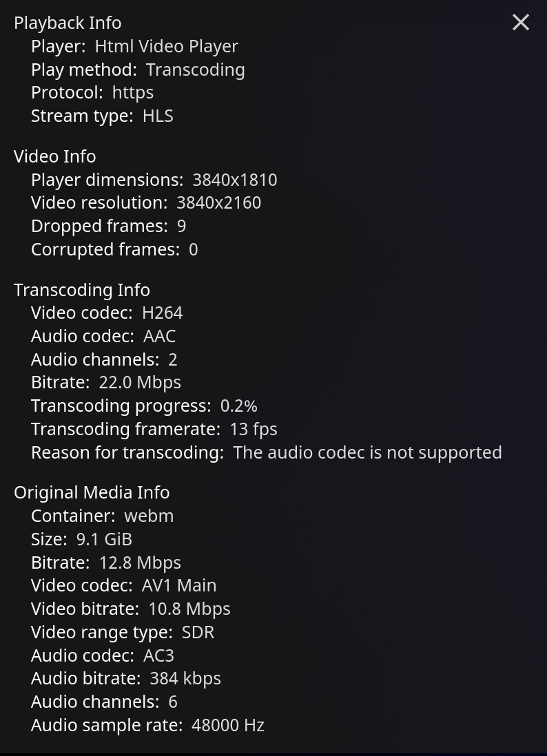Viewport: 547px width, 756px height.
Task: Click the Original Media Info heading
Action: (x=91, y=492)
